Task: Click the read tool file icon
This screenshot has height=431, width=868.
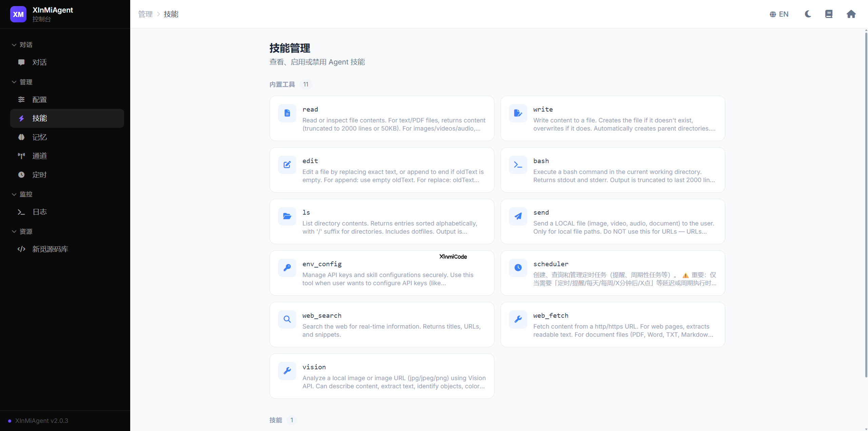Action: tap(287, 113)
